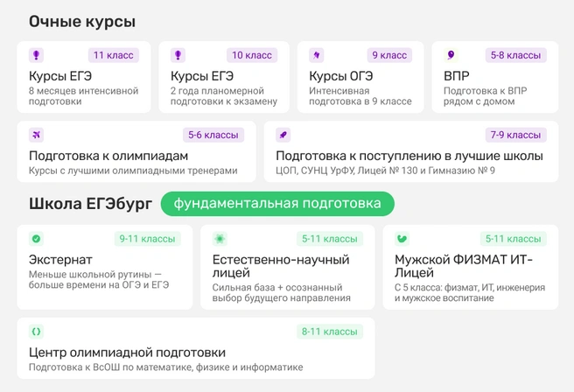The height and width of the screenshot is (392, 574).
Task: Click the Очные курсы heading
Action: [82, 22]
